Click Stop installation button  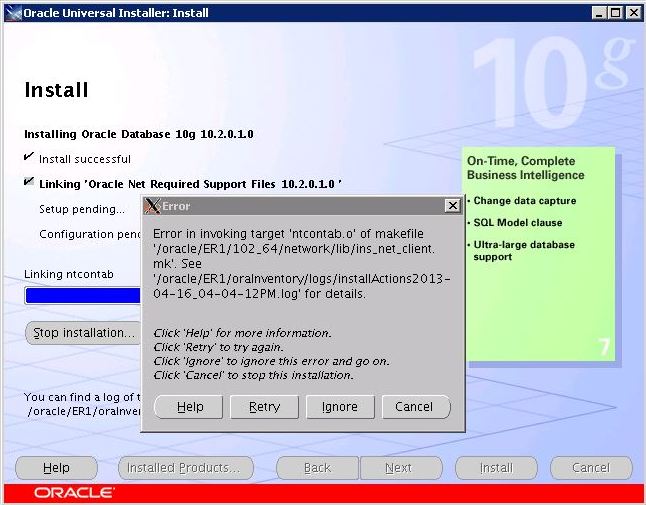(84, 333)
